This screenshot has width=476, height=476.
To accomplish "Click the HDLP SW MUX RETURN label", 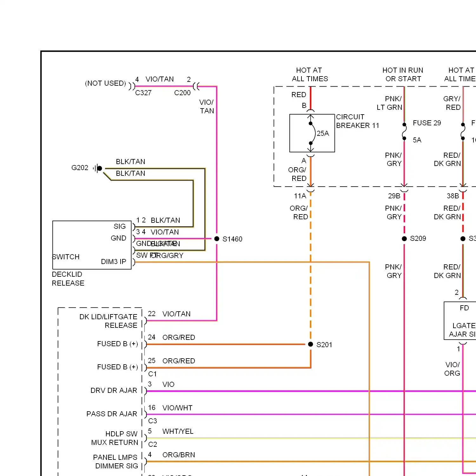I will coord(115,438).
